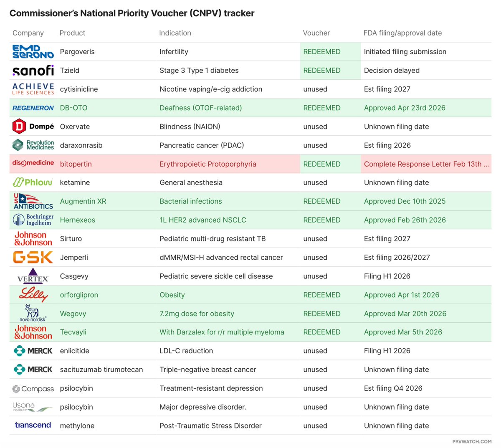Screen dimensions: 501x448
Task: Click the PRVWATCH.COM footer credit
Action: [472, 441]
